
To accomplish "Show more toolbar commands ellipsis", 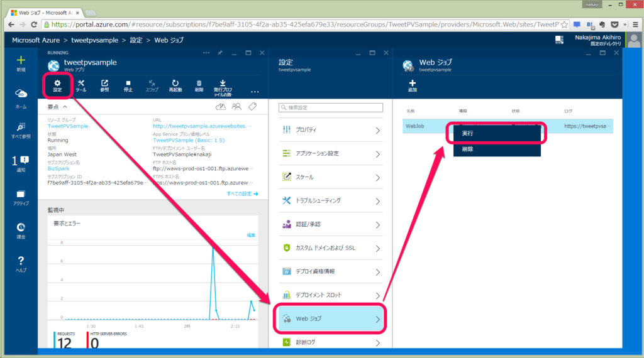I will point(255,92).
